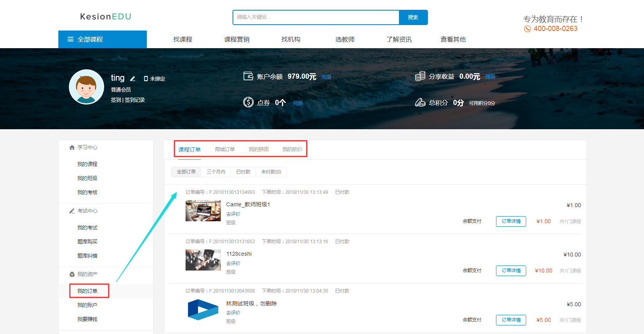Click the total points icon
The height and width of the screenshot is (334, 644).
pyautogui.click(x=420, y=102)
